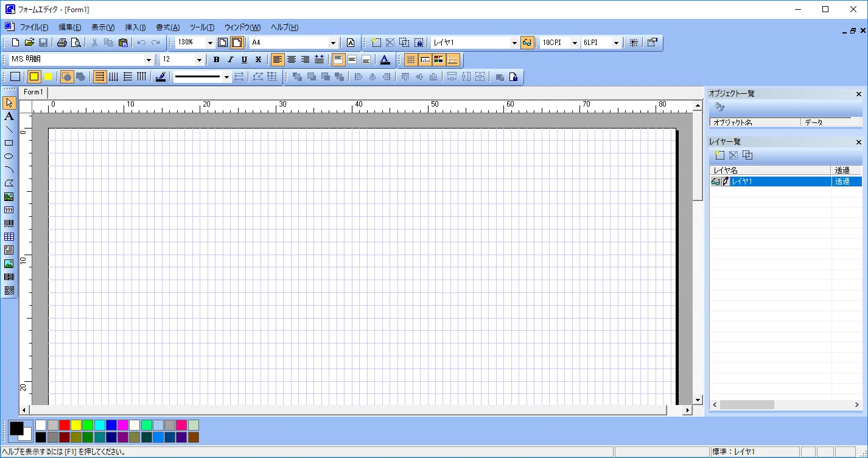Select the ellipse drawing tool
Screen dimensions: 868x458
click(9, 156)
